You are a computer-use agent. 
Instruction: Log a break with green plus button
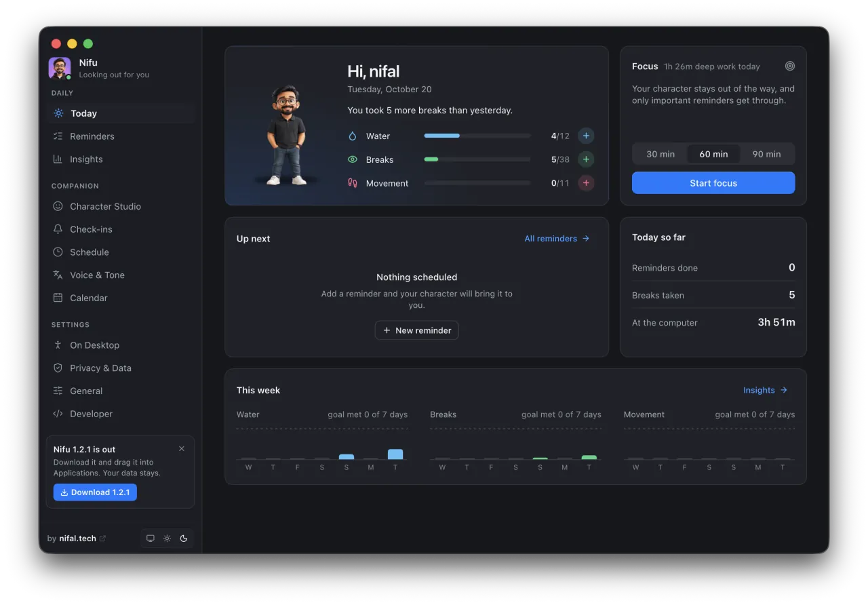586,159
